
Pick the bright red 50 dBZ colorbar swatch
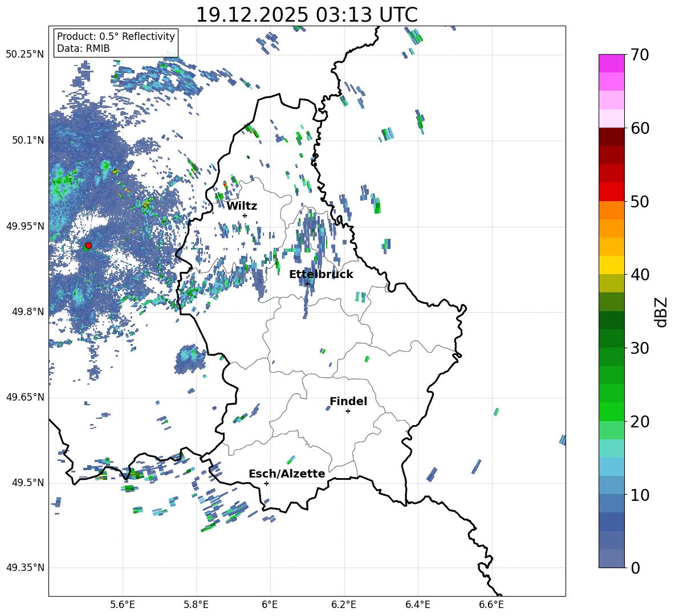[612, 191]
